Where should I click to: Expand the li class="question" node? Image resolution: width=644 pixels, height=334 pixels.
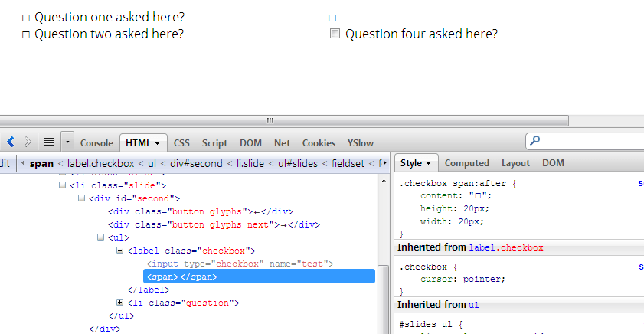pyautogui.click(x=120, y=303)
